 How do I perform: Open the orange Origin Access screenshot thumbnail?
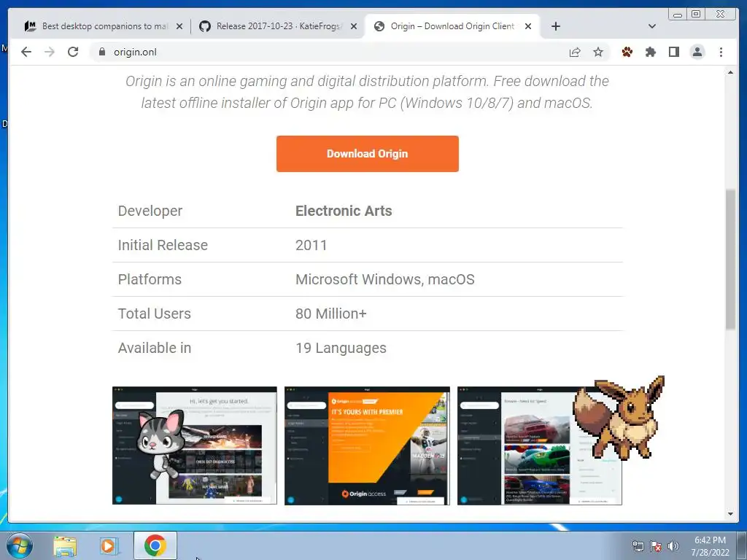pyautogui.click(x=367, y=446)
